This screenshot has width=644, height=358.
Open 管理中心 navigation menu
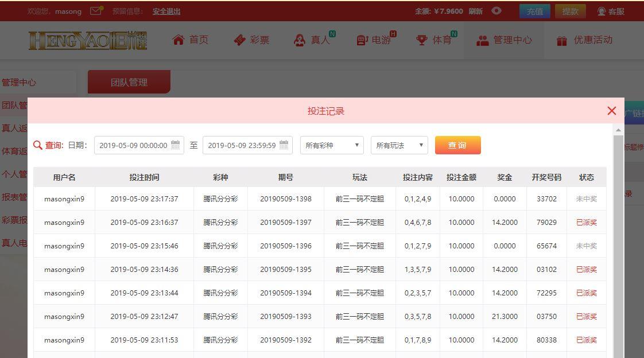pyautogui.click(x=504, y=40)
